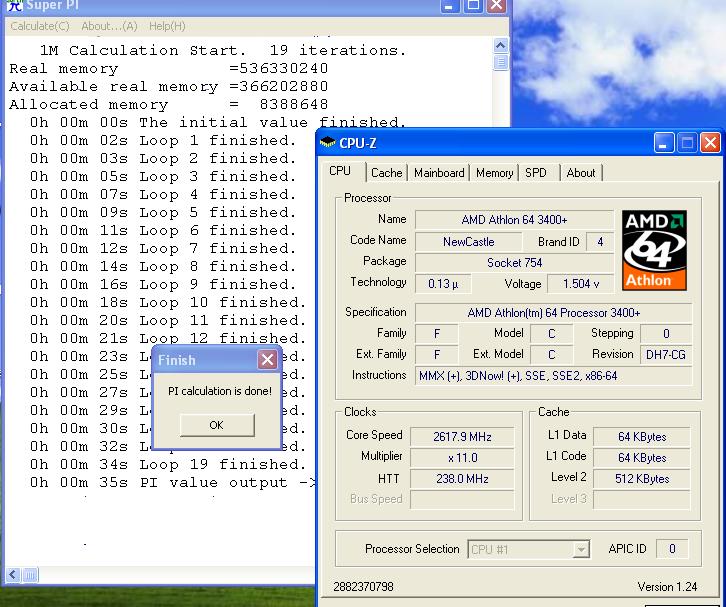The width and height of the screenshot is (726, 607).
Task: Click the Code Name value NewCastle
Action: coord(469,242)
